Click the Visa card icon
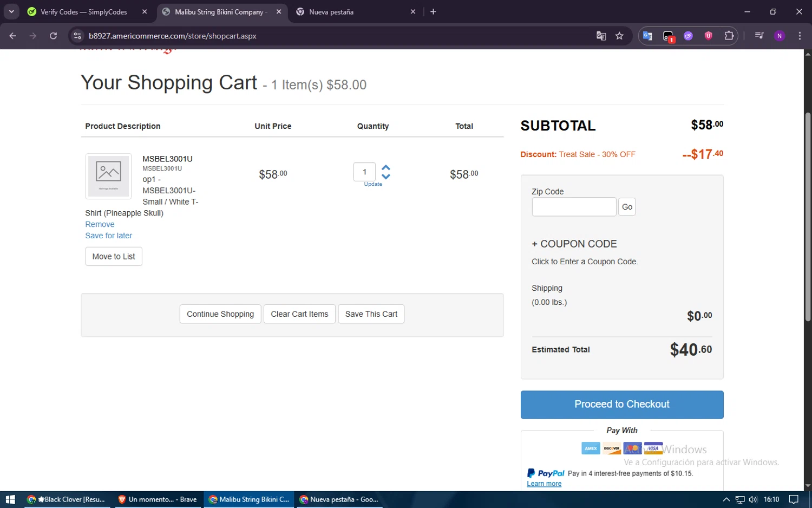 click(x=653, y=448)
